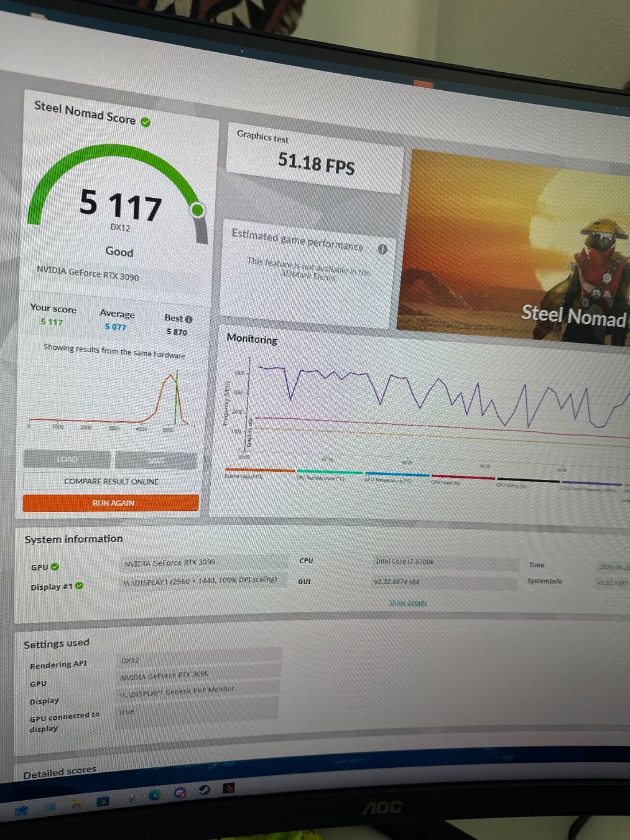Image resolution: width=630 pixels, height=840 pixels.
Task: Expand system info via Show details link
Action: point(408,602)
